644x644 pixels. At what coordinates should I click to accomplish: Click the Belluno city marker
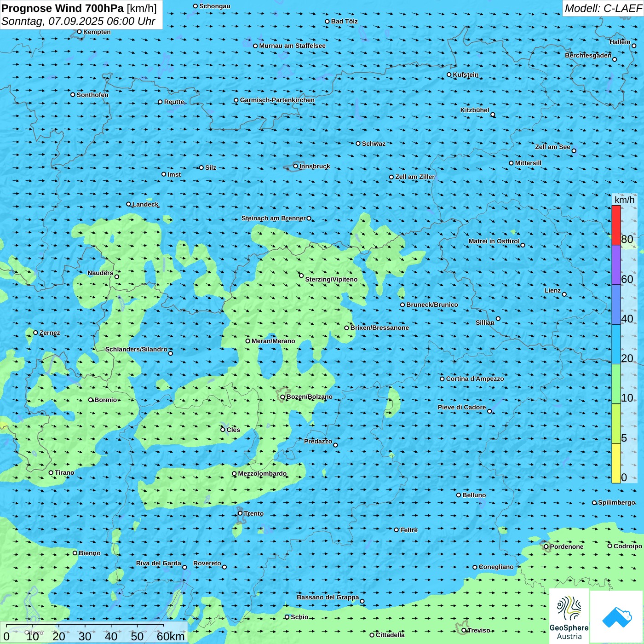459,495
